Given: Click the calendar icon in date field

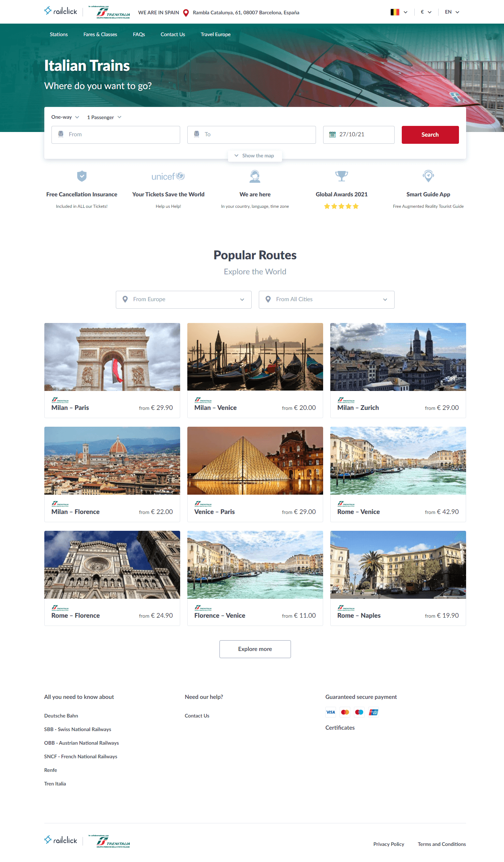Looking at the screenshot, I should click(x=332, y=134).
